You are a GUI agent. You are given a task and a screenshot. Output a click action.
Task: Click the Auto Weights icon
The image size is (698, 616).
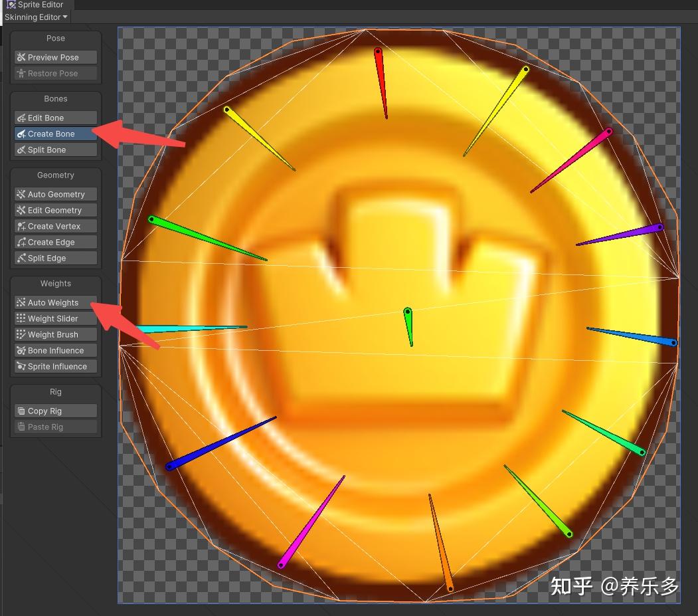coord(21,302)
